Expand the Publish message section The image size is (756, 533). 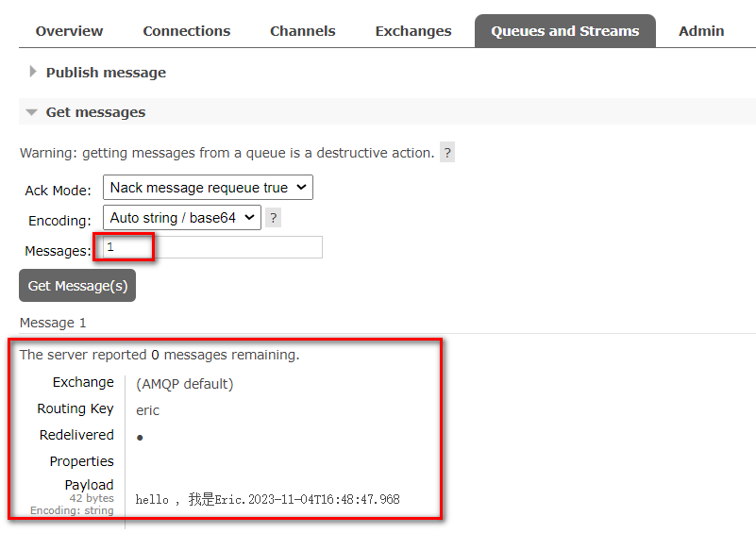pos(105,73)
